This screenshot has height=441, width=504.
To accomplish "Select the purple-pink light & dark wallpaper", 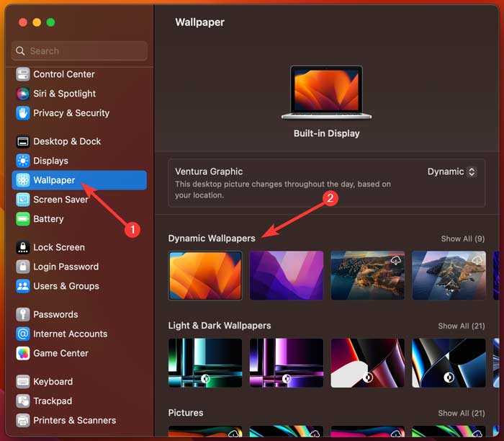I will click(x=287, y=362).
